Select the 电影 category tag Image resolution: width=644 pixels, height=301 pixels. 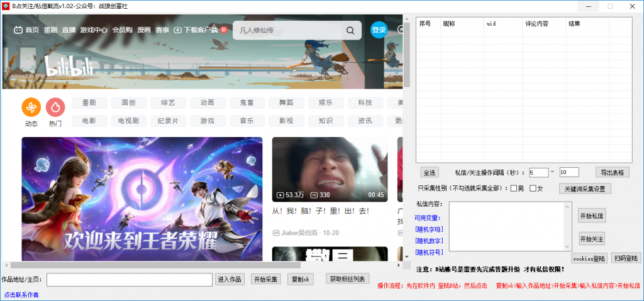point(89,121)
